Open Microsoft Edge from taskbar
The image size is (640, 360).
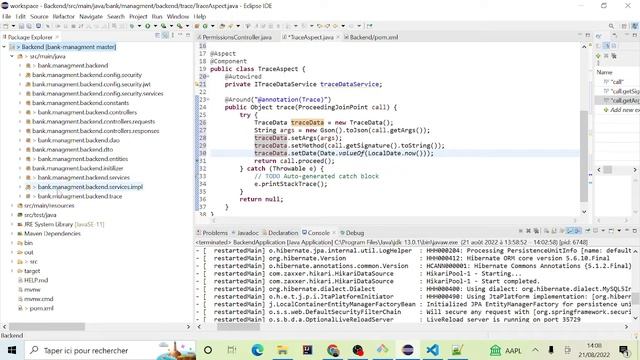pos(258,350)
